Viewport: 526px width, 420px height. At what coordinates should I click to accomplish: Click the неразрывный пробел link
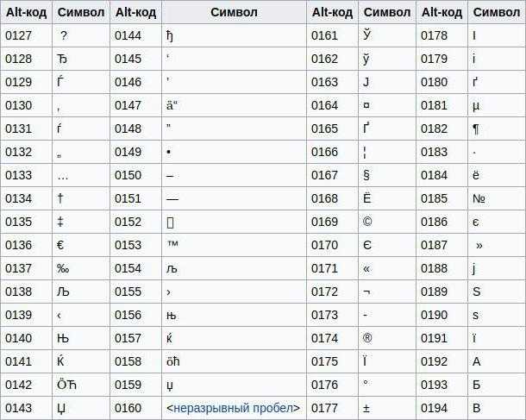[233, 408]
